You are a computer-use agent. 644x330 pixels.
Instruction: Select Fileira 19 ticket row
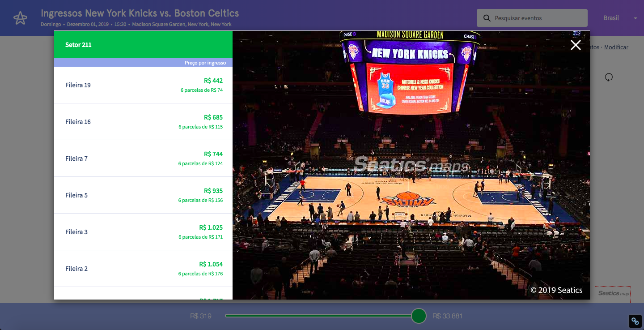pyautogui.click(x=143, y=85)
